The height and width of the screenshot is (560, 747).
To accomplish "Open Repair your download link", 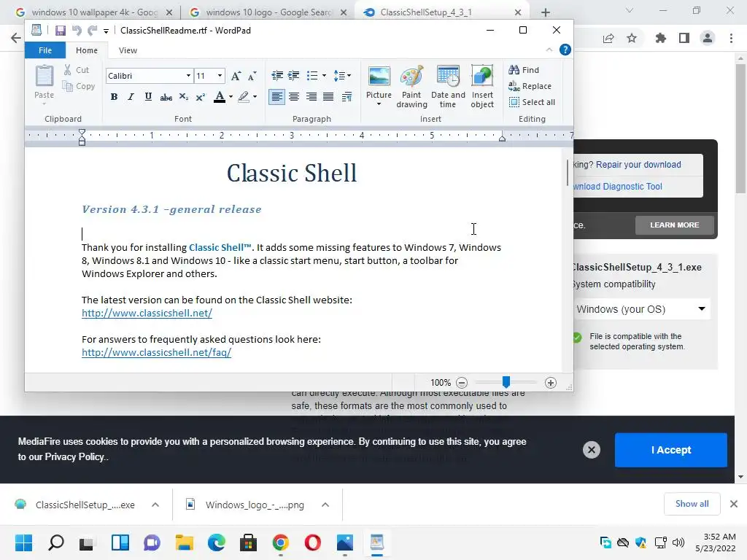I will [638, 165].
